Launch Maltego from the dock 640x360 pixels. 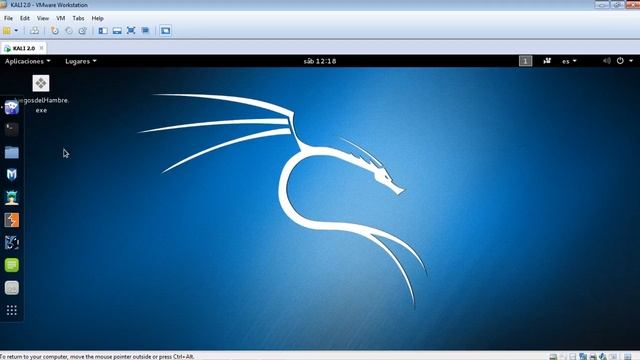[x=11, y=242]
